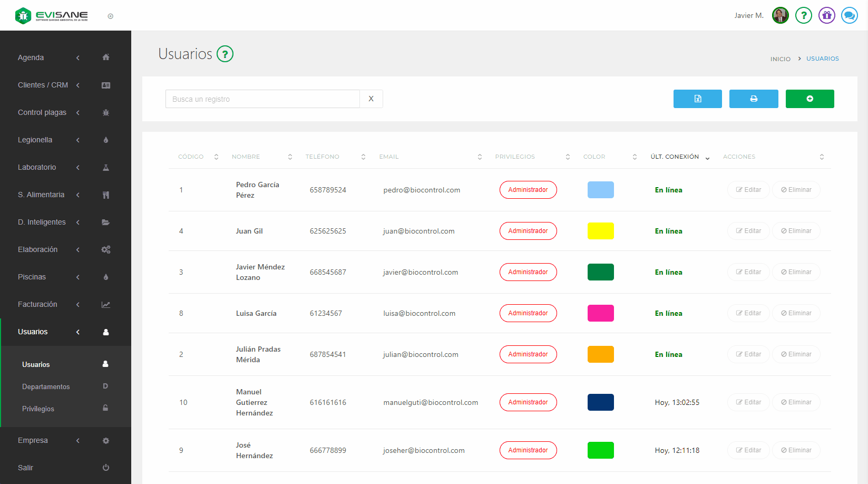This screenshot has height=484, width=868.
Task: Click the Privilegios unlock icon
Action: [105, 408]
